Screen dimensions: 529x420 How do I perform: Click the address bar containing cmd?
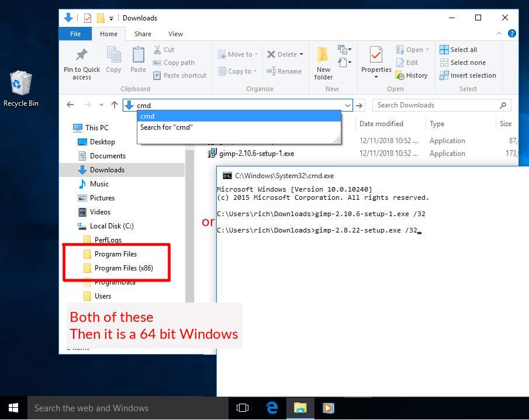tap(238, 106)
